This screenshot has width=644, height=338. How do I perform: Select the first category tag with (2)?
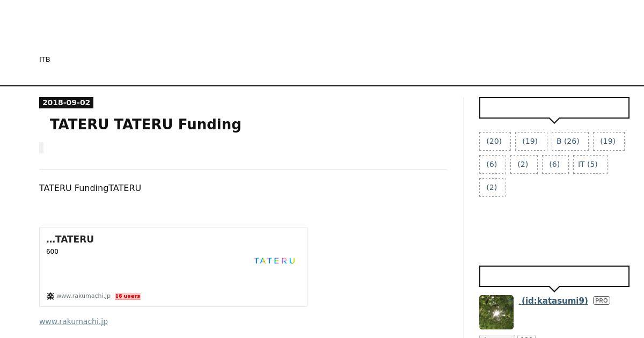coord(524,164)
